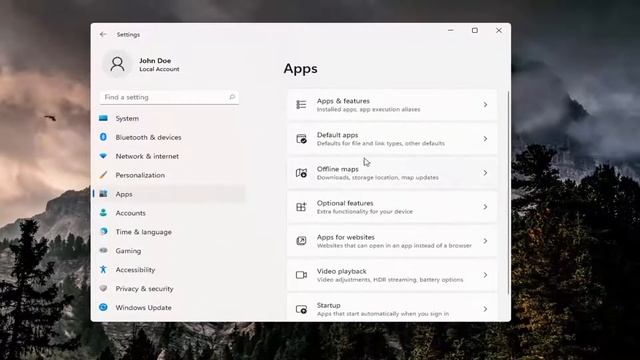Click "Extra functionality for your device"
Viewport: 640px width, 360px height.
364,211
